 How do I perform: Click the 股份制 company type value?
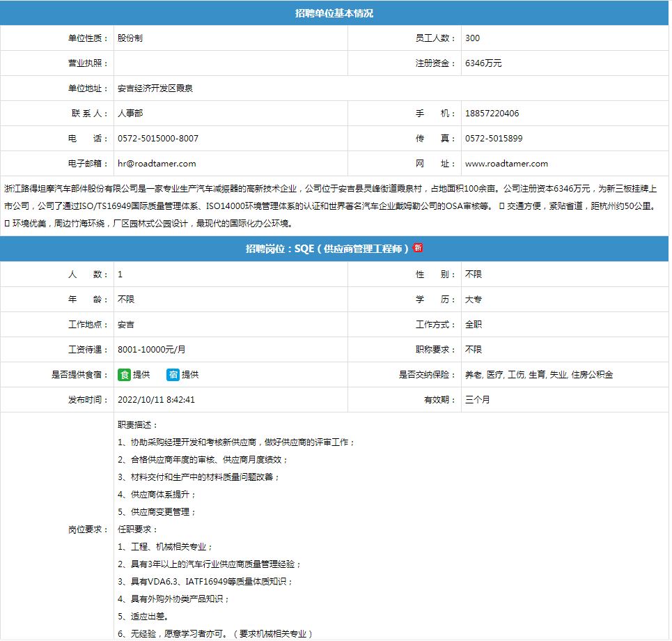[130, 38]
